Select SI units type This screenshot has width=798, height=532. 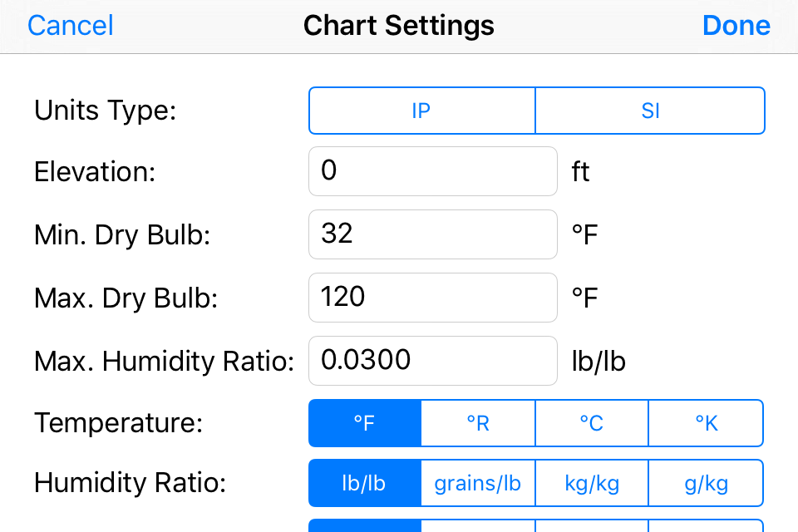tap(650, 111)
